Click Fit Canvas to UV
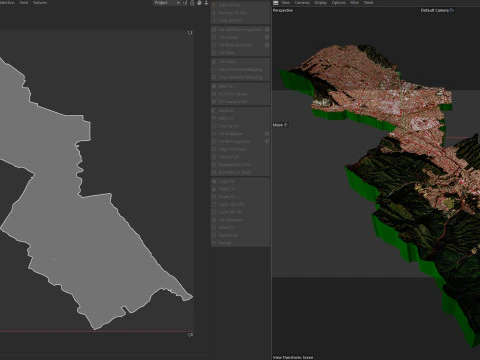 point(240,102)
